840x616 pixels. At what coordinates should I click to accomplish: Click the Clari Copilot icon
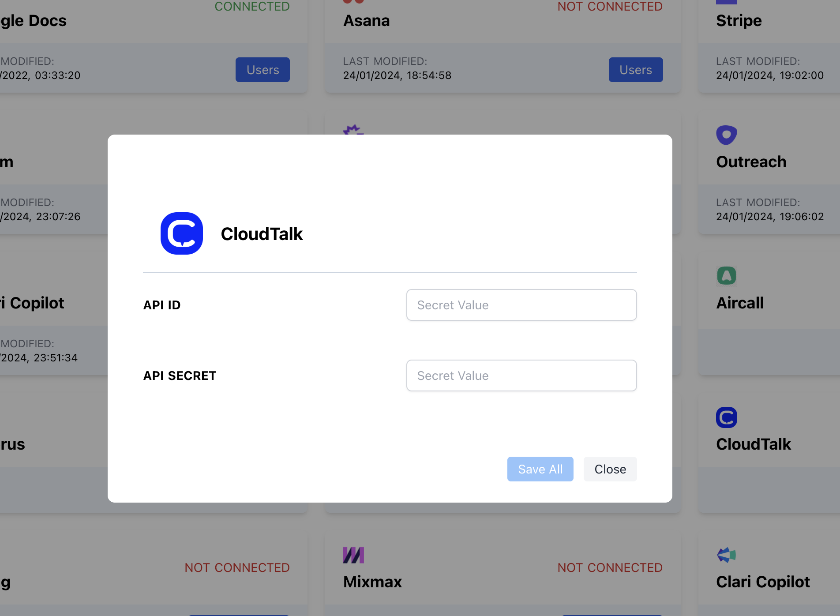[726, 554]
